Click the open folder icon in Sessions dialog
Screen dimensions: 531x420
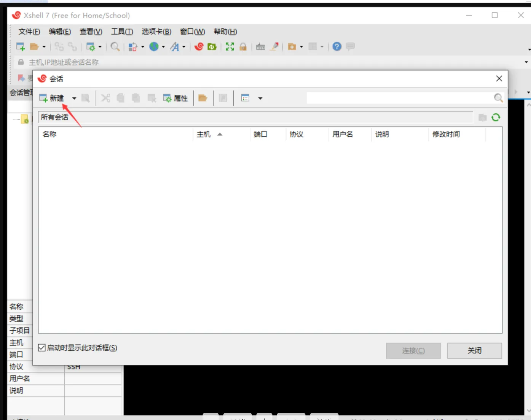coord(203,99)
